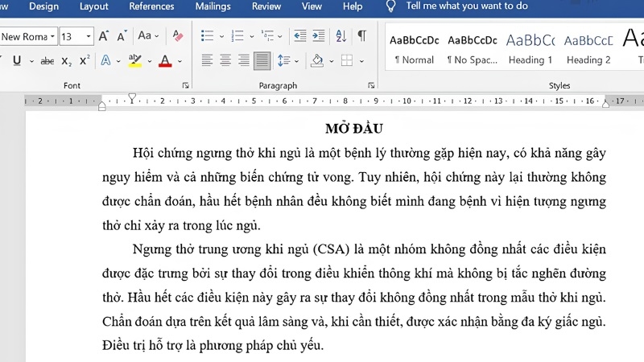644x362 pixels.
Task: Center the paragraph text
Action: pos(225,61)
